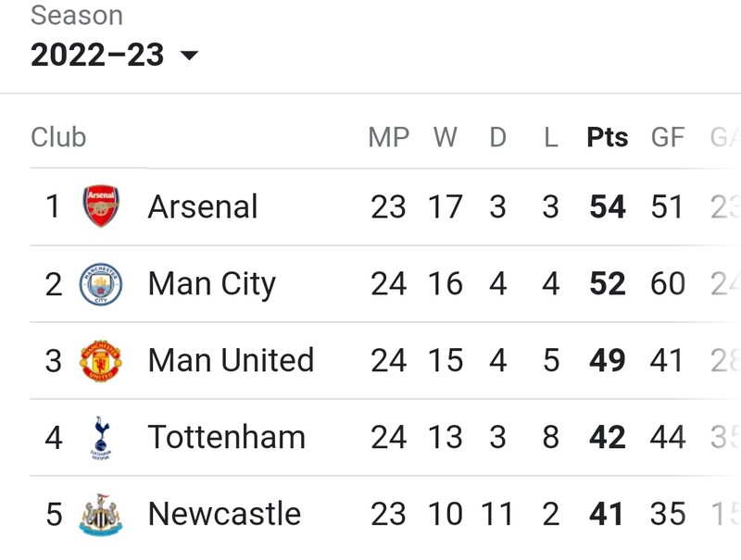
Task: Click the Club column header
Action: (x=58, y=137)
